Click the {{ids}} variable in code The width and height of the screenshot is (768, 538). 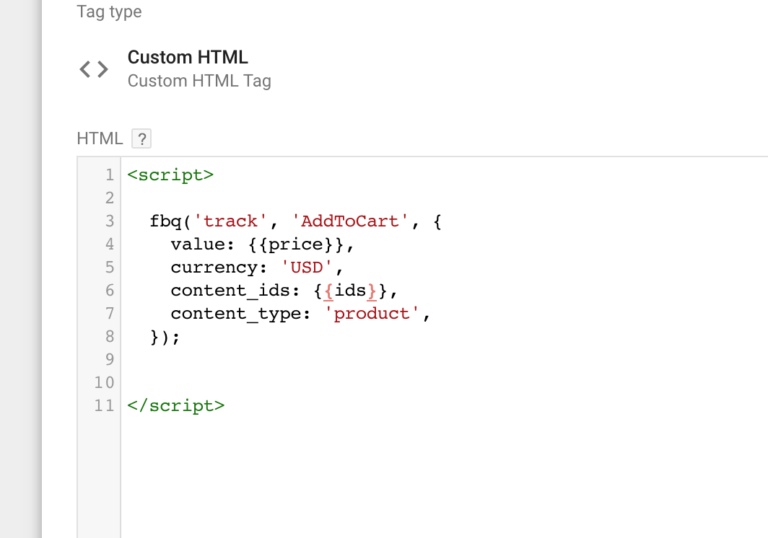click(350, 291)
